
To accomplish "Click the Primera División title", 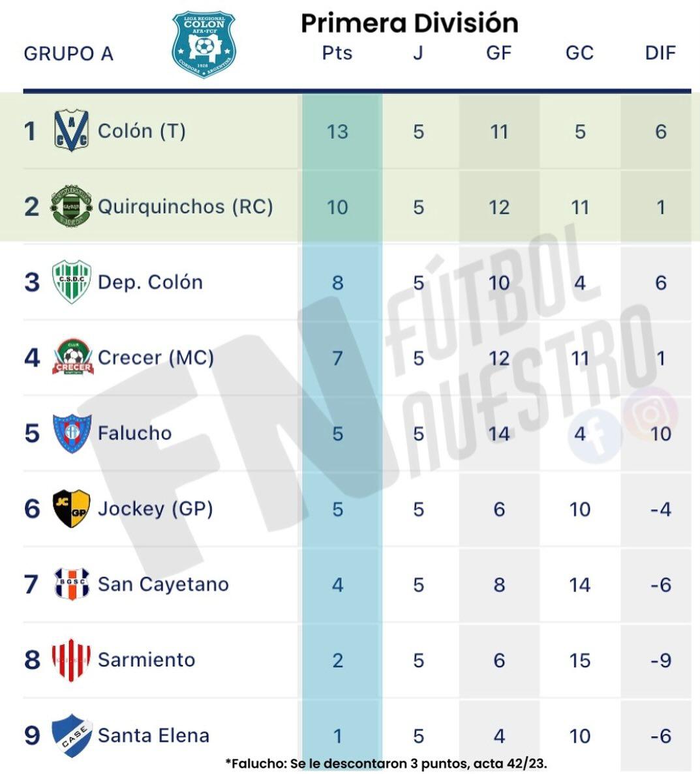I will (409, 23).
